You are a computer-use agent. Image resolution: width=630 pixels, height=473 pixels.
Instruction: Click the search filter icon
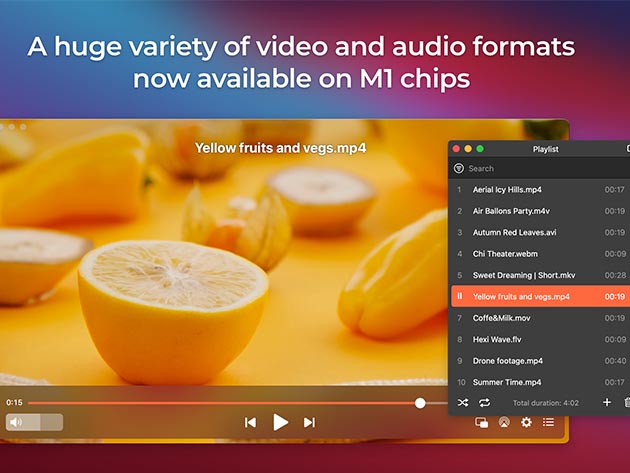pyautogui.click(x=458, y=168)
